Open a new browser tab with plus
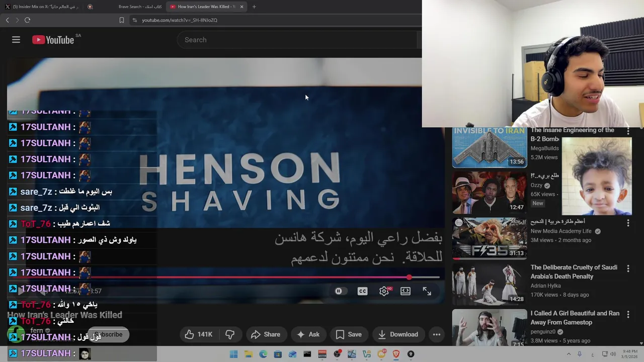The height and width of the screenshot is (362, 644). [x=254, y=7]
